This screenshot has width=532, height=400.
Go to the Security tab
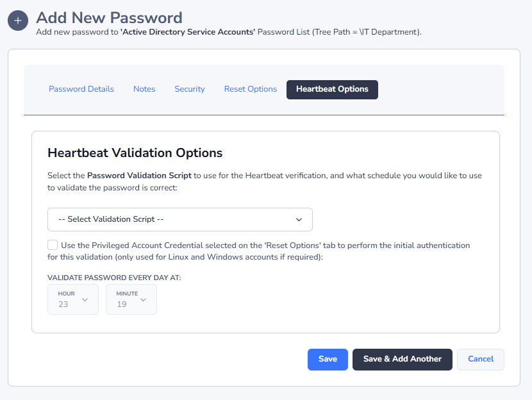[x=190, y=89]
